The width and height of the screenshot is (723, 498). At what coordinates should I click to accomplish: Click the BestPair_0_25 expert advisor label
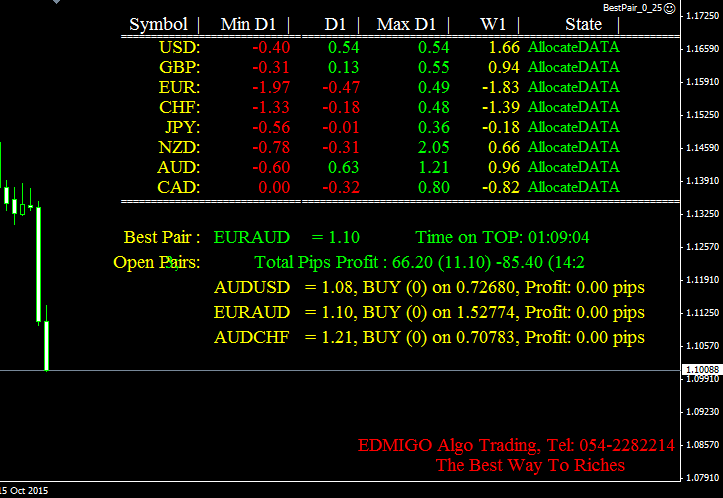633,8
